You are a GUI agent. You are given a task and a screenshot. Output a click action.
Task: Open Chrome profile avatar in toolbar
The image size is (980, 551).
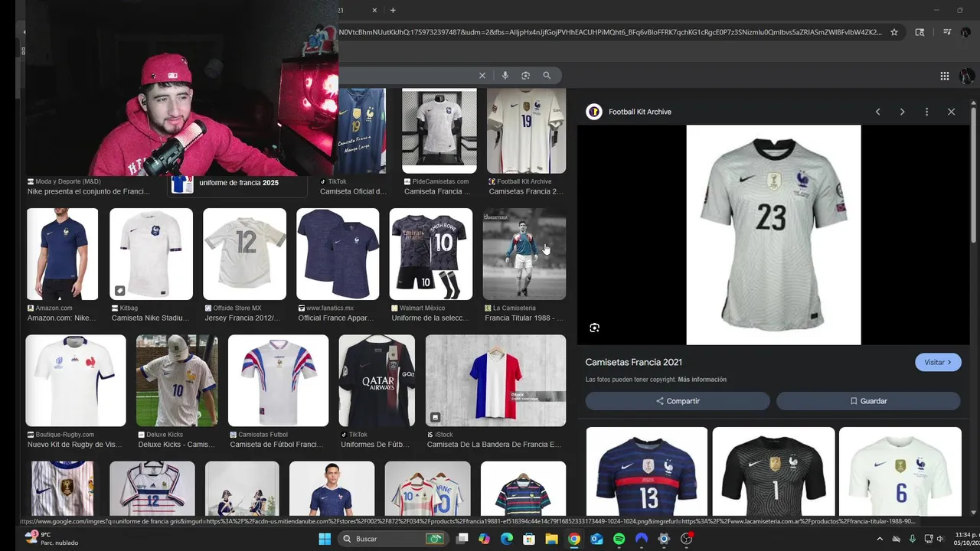point(966,32)
